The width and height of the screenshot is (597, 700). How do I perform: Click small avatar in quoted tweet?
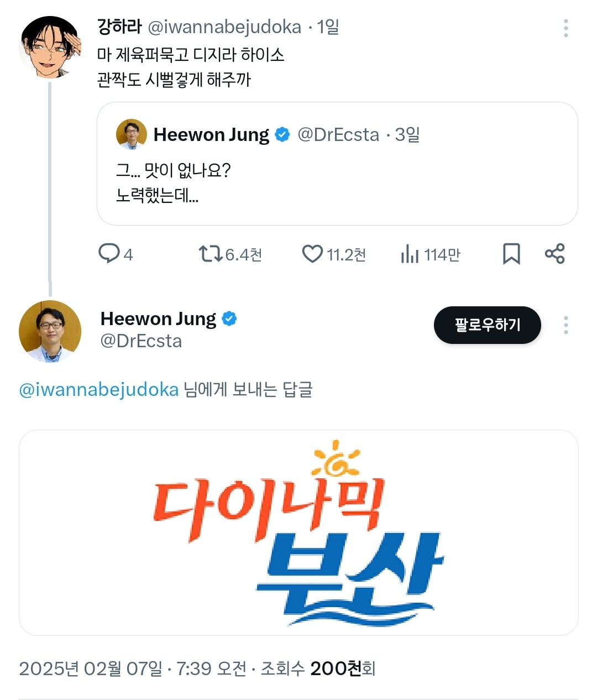132,134
